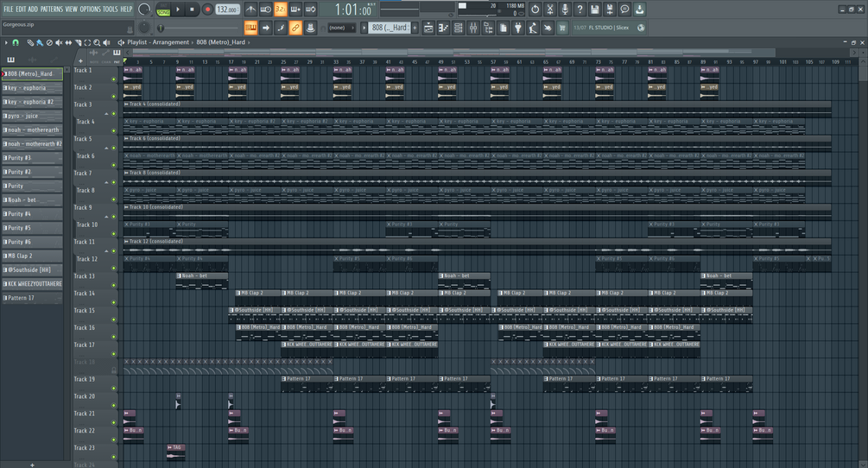Click the save project floppy icon
The width and height of the screenshot is (868, 468).
click(594, 9)
